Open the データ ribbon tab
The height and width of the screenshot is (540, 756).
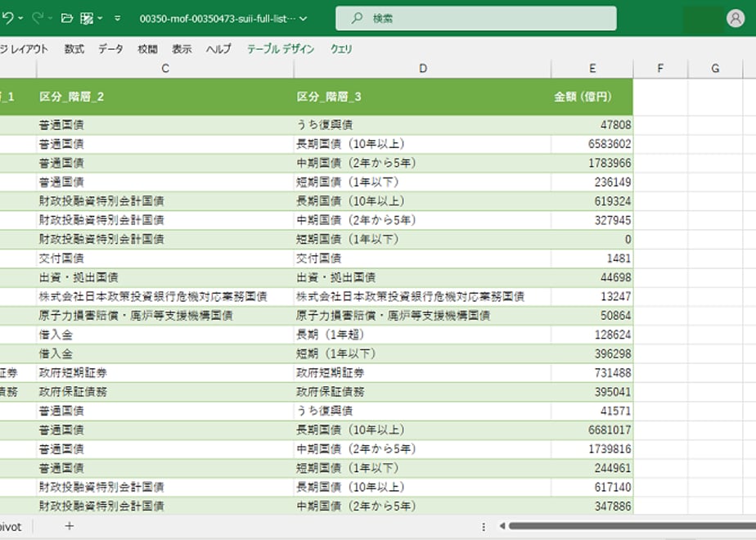click(111, 49)
